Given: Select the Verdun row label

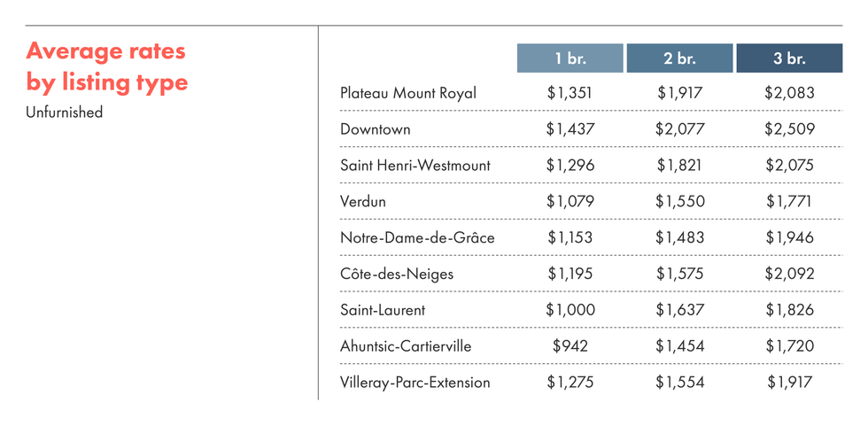Looking at the screenshot, I should pos(363,202).
